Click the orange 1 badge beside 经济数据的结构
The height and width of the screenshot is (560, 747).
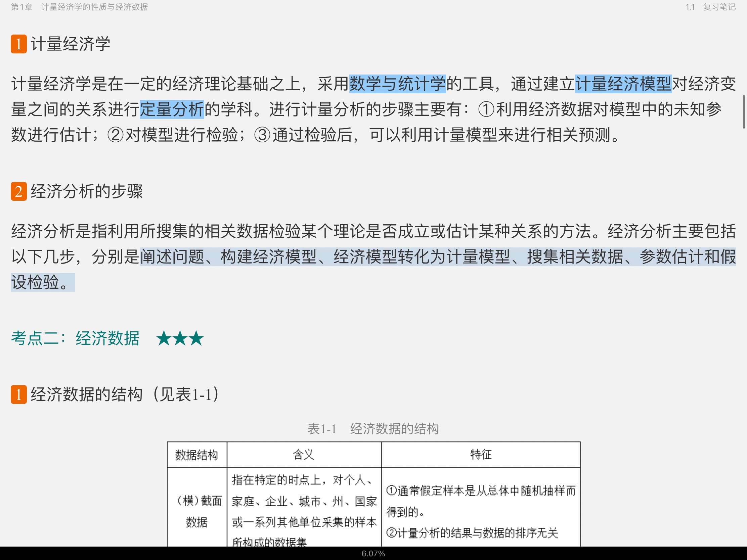click(19, 394)
